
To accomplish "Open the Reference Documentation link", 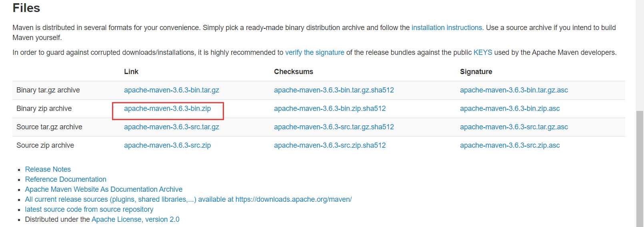I will (66, 179).
